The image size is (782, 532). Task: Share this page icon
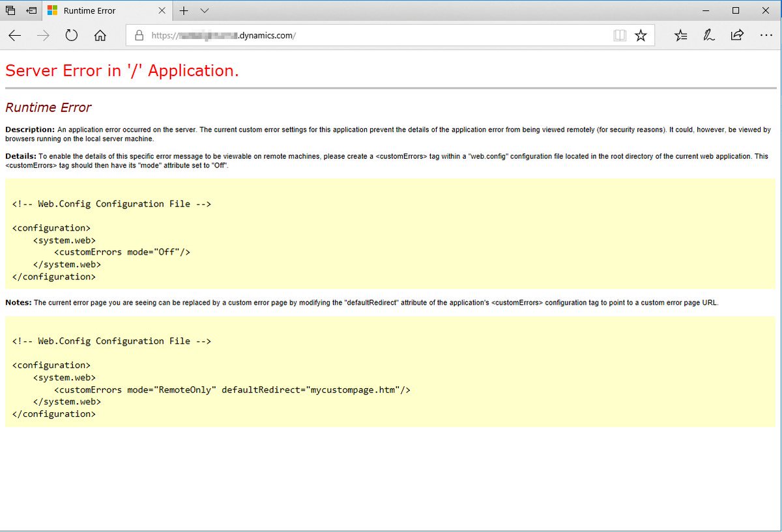(737, 35)
